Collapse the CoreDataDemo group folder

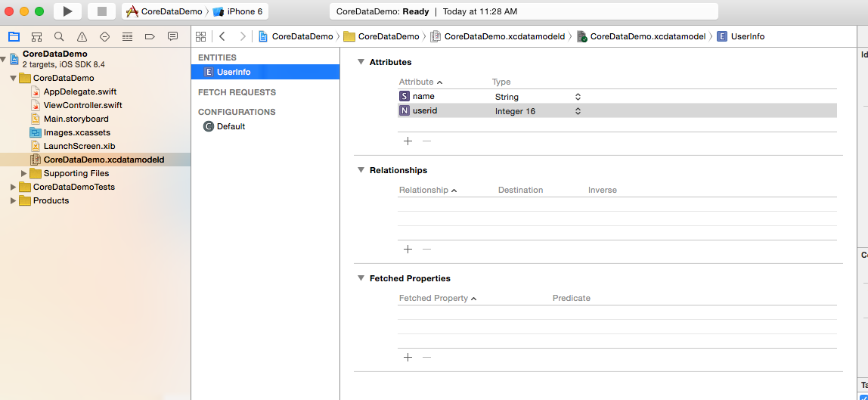click(x=14, y=78)
